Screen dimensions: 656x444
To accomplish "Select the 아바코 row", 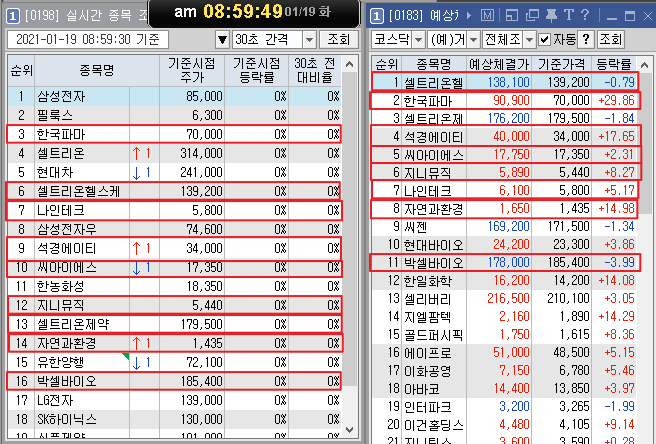I will [x=505, y=389].
